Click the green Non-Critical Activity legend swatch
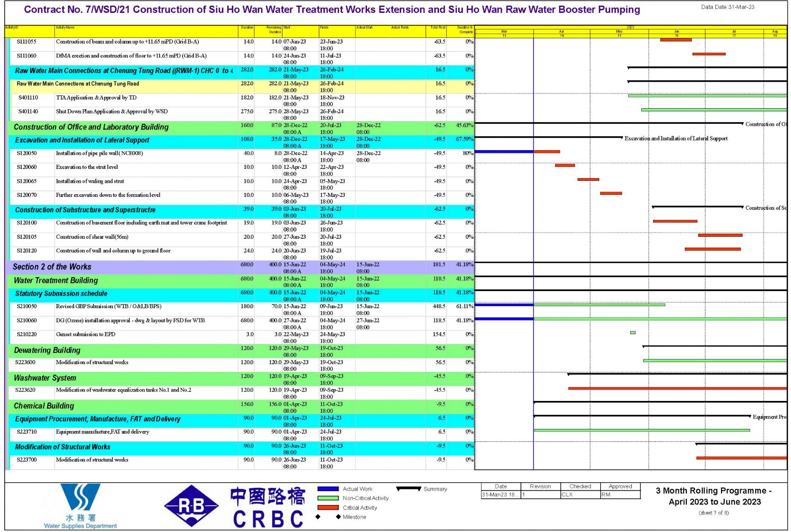791x532 pixels. (x=328, y=498)
